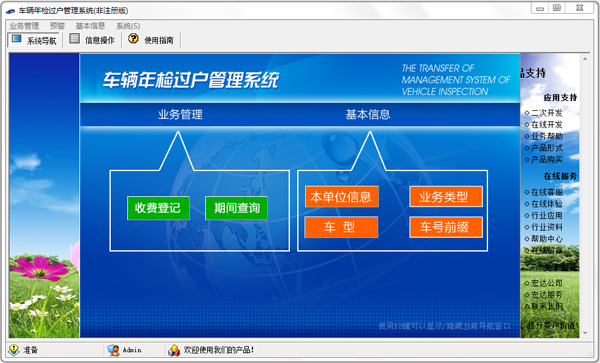Click the 产品形式 link
The height and width of the screenshot is (363, 600).
pos(546,148)
